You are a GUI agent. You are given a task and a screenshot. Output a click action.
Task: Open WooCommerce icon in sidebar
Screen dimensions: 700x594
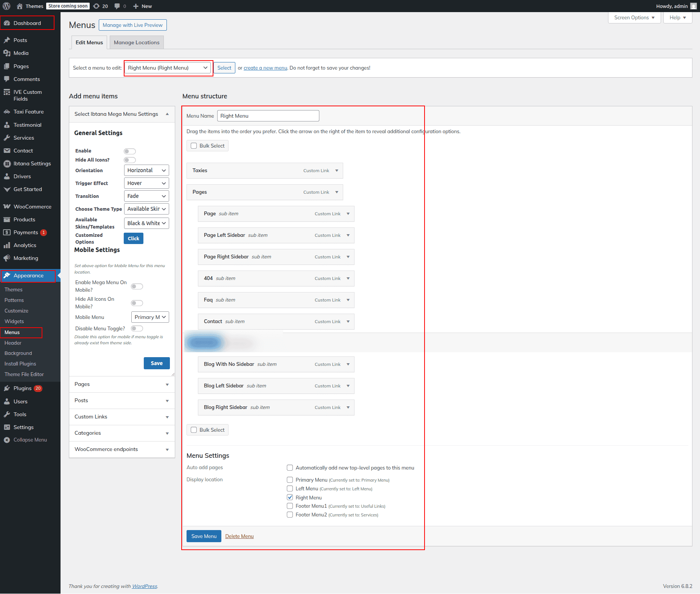click(7, 207)
